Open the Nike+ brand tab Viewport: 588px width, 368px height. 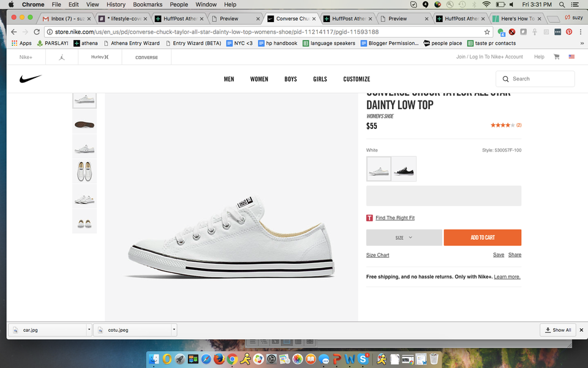pyautogui.click(x=26, y=57)
